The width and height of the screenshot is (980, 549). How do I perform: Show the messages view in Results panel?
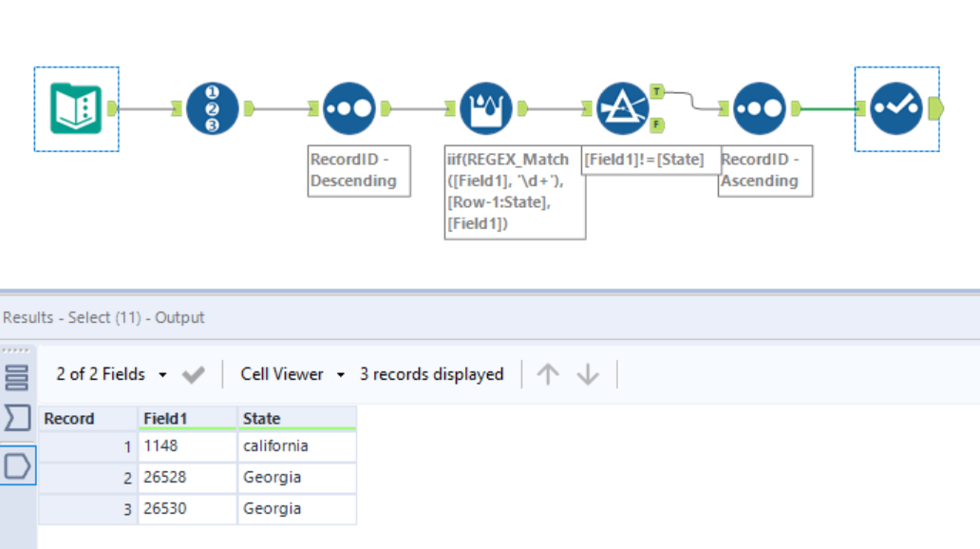pyautogui.click(x=17, y=376)
